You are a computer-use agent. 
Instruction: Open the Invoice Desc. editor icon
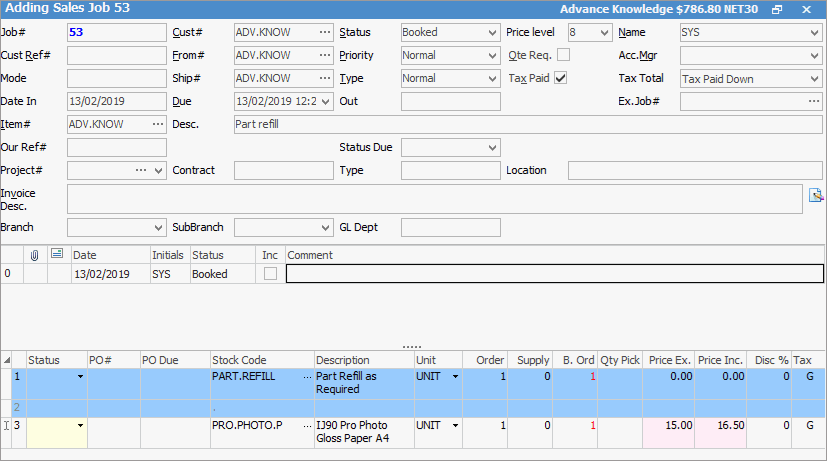tap(815, 195)
